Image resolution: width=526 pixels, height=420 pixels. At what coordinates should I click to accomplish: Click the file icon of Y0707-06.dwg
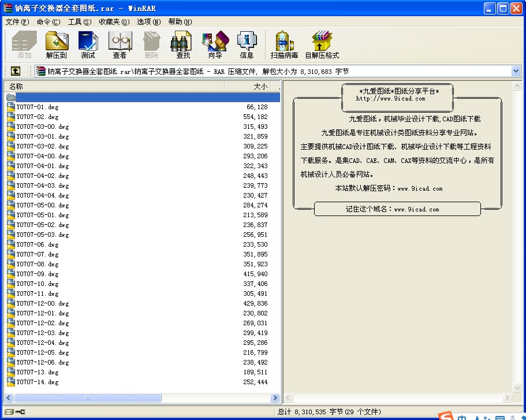click(11, 244)
